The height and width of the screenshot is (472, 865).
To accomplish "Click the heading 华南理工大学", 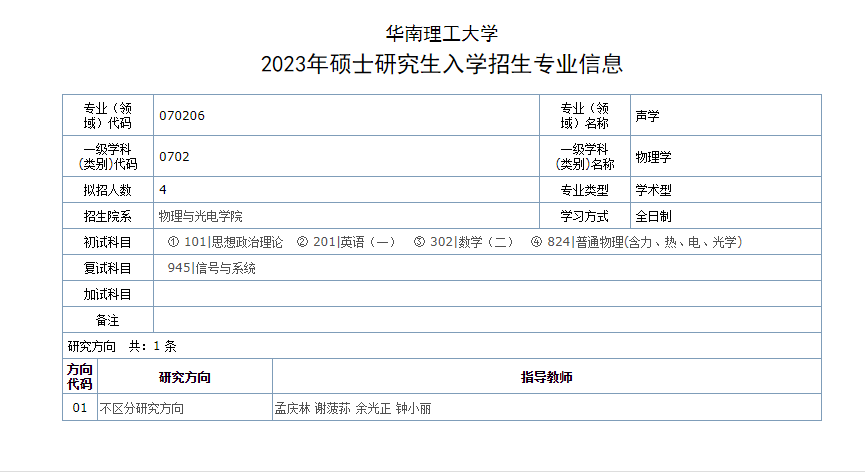I will pyautogui.click(x=441, y=34).
